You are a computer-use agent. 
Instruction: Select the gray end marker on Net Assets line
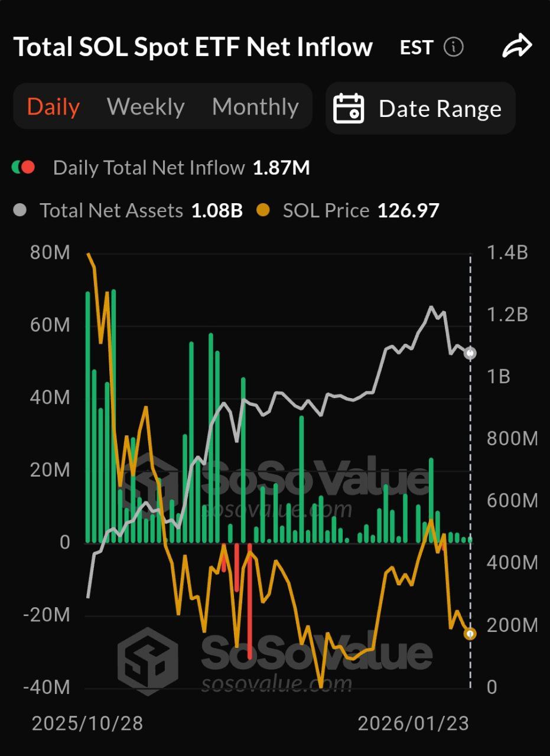[x=470, y=353]
